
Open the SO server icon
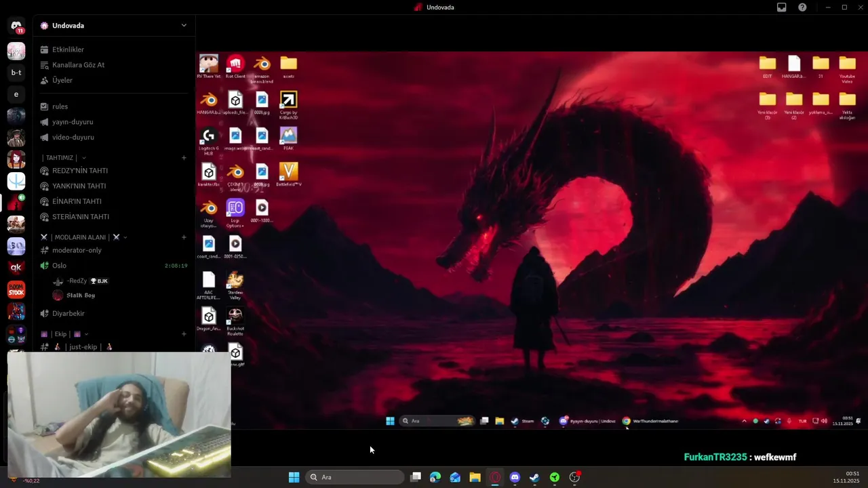point(16,246)
